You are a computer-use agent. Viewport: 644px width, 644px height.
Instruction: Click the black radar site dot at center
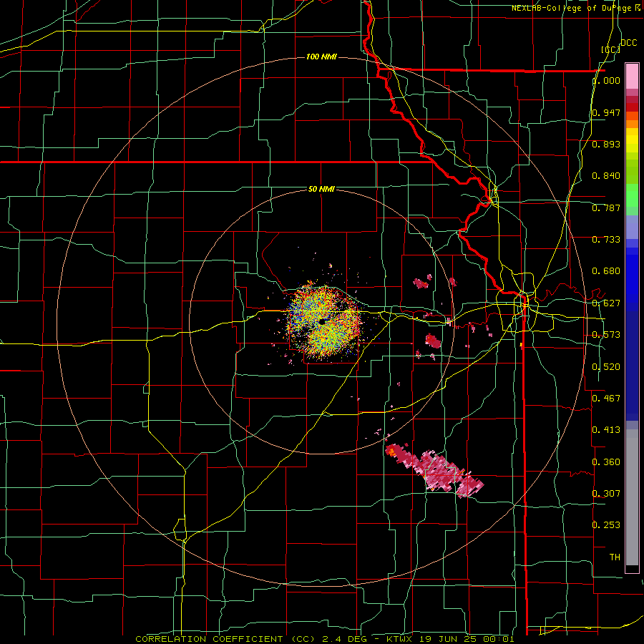pos(321,321)
